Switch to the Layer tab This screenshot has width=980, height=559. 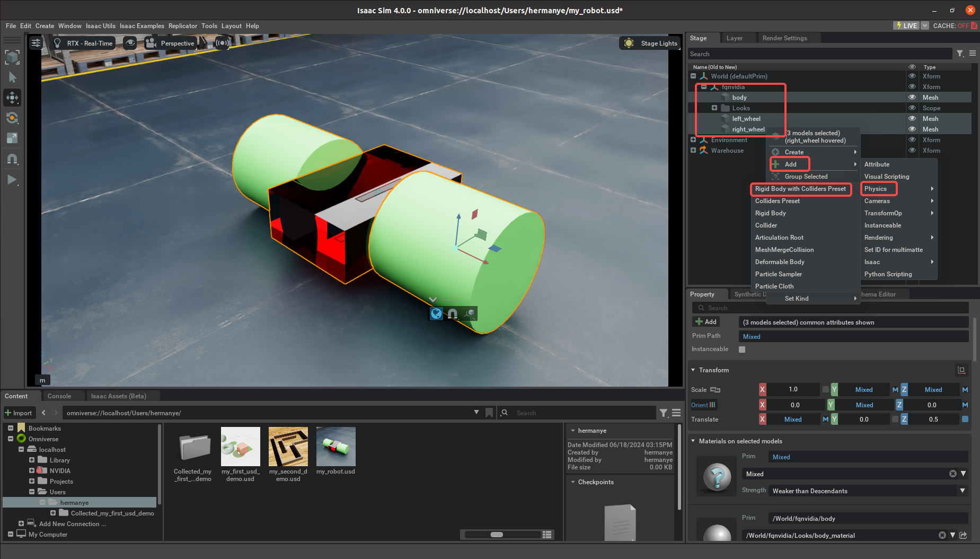(x=734, y=38)
